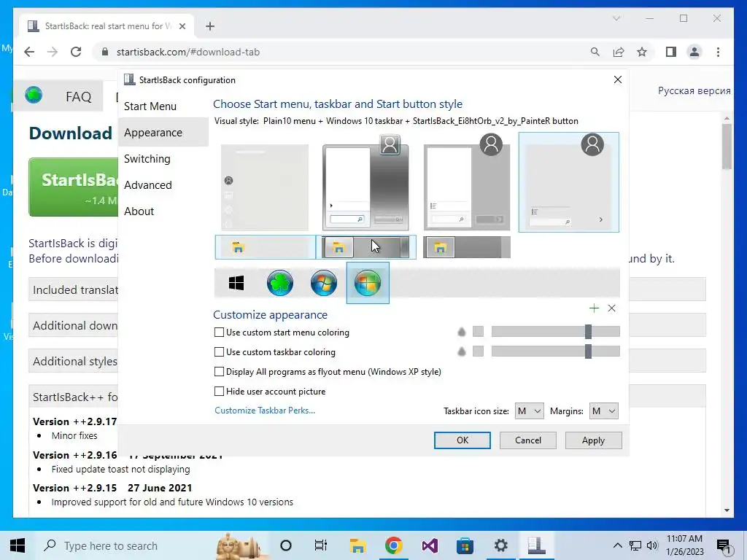Image resolution: width=747 pixels, height=560 pixels.
Task: Click the network tray icon
Action: point(635,545)
